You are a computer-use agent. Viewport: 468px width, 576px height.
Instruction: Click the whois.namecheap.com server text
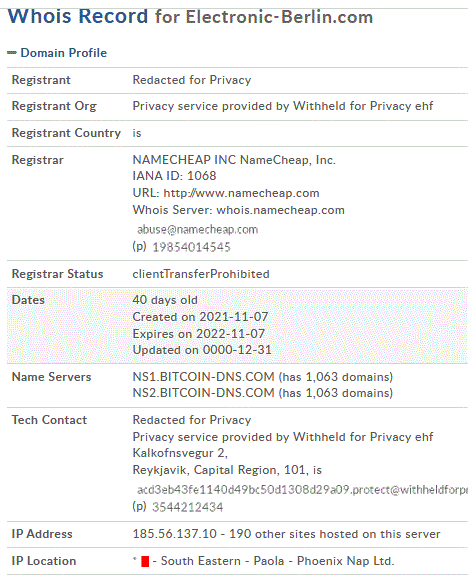tap(281, 210)
